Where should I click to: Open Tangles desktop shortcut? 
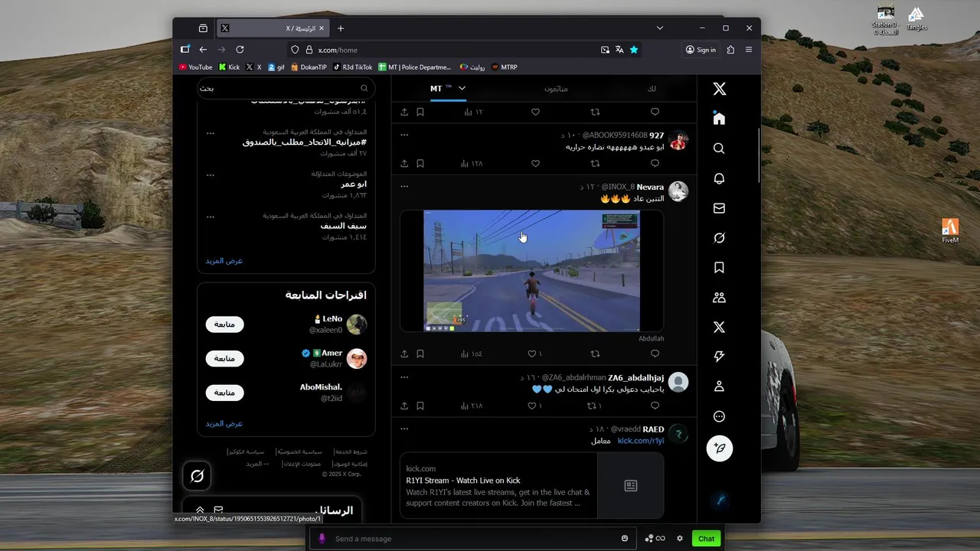click(x=916, y=19)
